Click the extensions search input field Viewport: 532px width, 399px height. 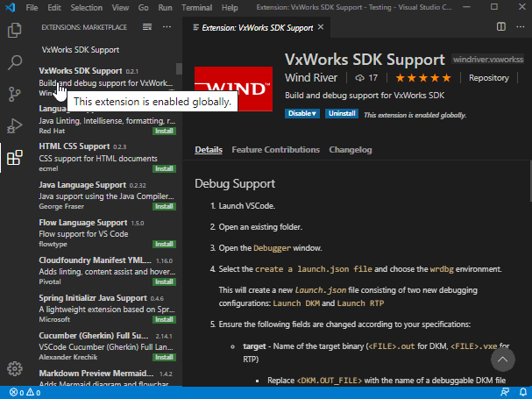(x=108, y=50)
